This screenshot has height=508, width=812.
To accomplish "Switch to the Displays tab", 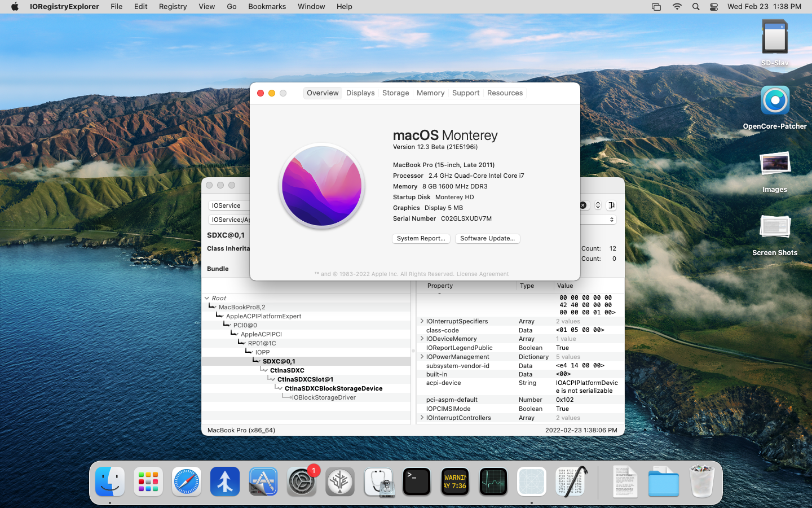I will pos(360,93).
